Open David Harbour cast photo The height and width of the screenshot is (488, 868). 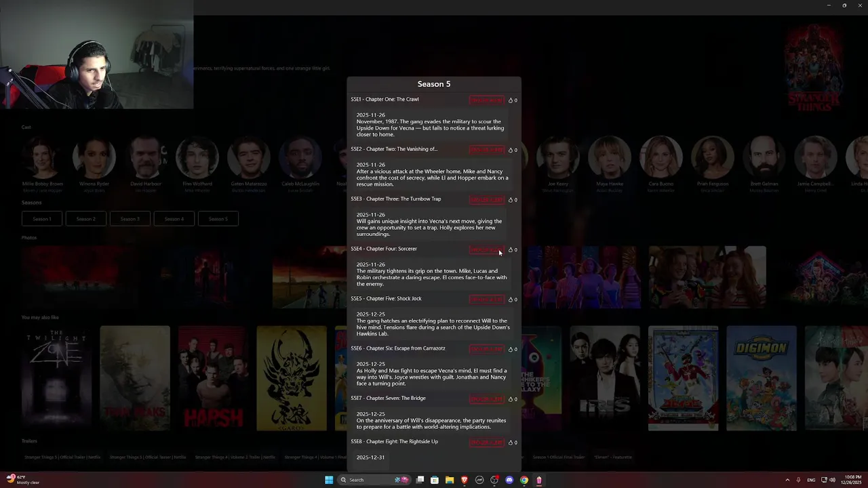coord(146,158)
